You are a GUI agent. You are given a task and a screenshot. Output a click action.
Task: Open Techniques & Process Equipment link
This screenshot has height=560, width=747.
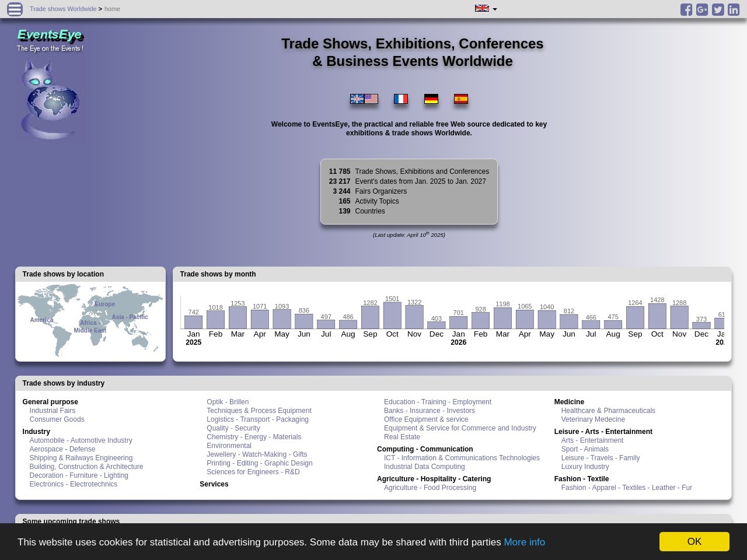259,411
